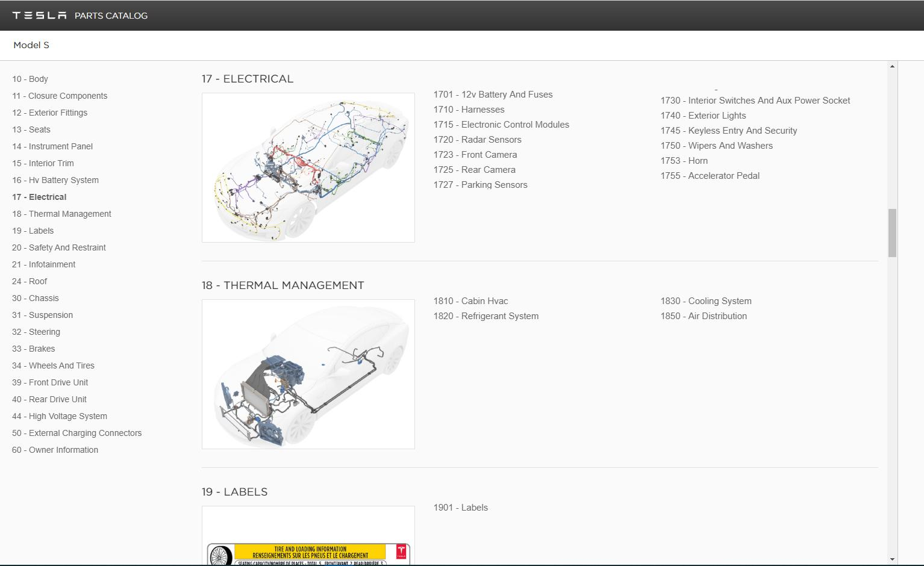This screenshot has width=924, height=566.
Task: Open 1727 - Parking Sensors
Action: 481,185
